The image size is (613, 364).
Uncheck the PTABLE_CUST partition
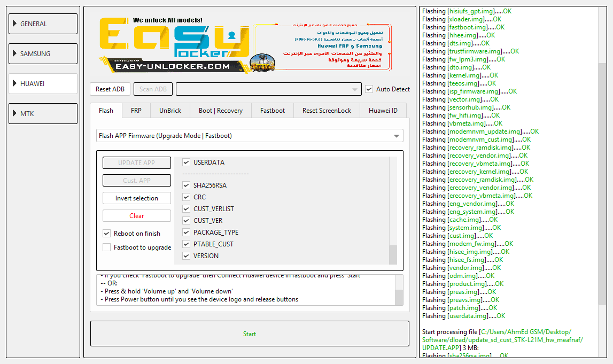tap(186, 244)
